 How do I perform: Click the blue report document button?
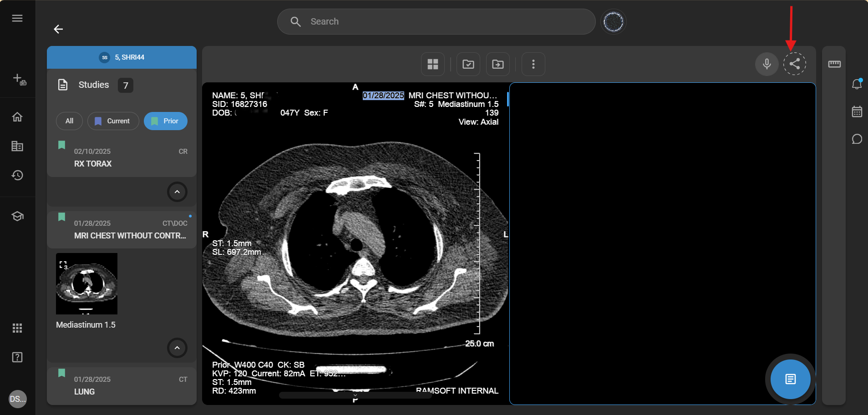(790, 379)
